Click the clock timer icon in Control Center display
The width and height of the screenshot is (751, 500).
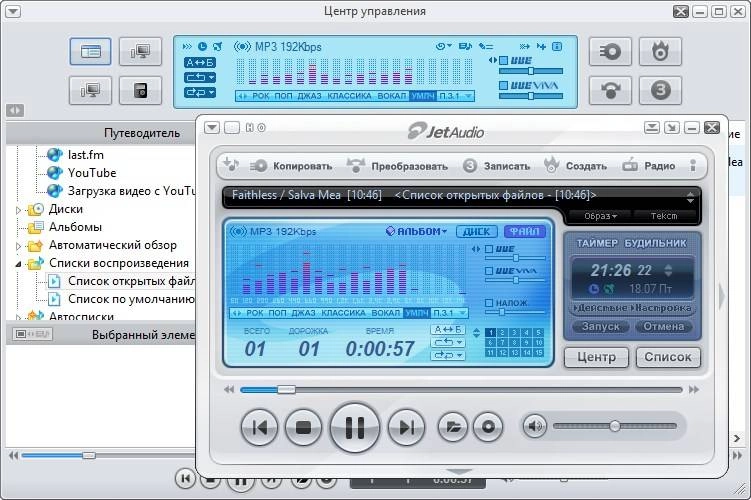[202, 46]
